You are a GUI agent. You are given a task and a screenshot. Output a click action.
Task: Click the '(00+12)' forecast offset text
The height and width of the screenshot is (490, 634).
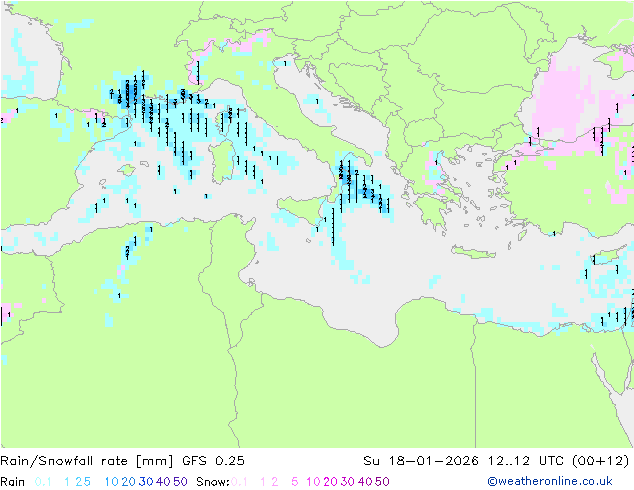(x=601, y=461)
